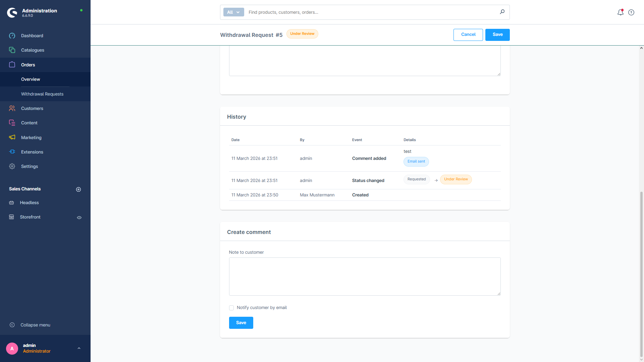Open the Customers menu item

(x=32, y=108)
